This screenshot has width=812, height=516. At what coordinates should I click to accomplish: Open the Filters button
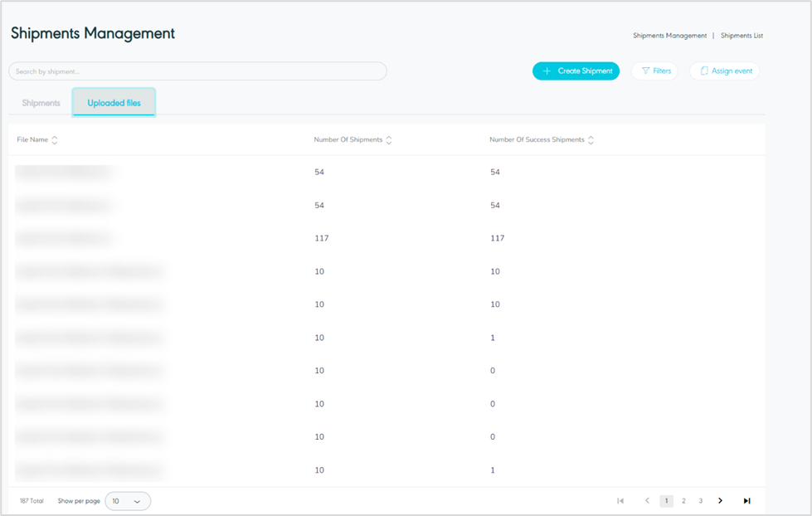tap(654, 71)
